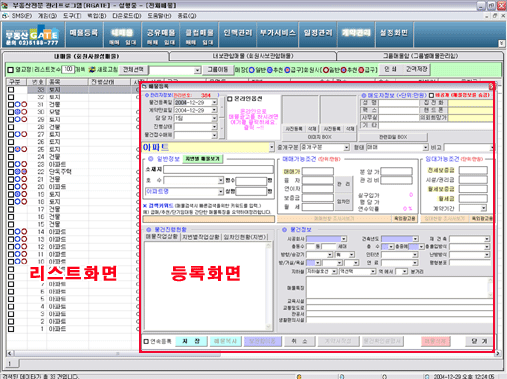
Task: Click the 지번별 매물보기 button
Action: point(203,159)
